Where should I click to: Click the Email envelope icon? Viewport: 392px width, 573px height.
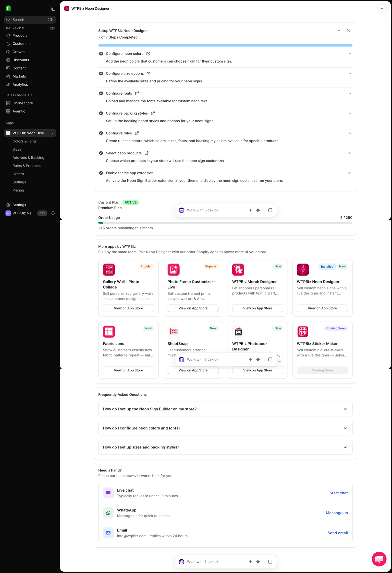coord(108,533)
